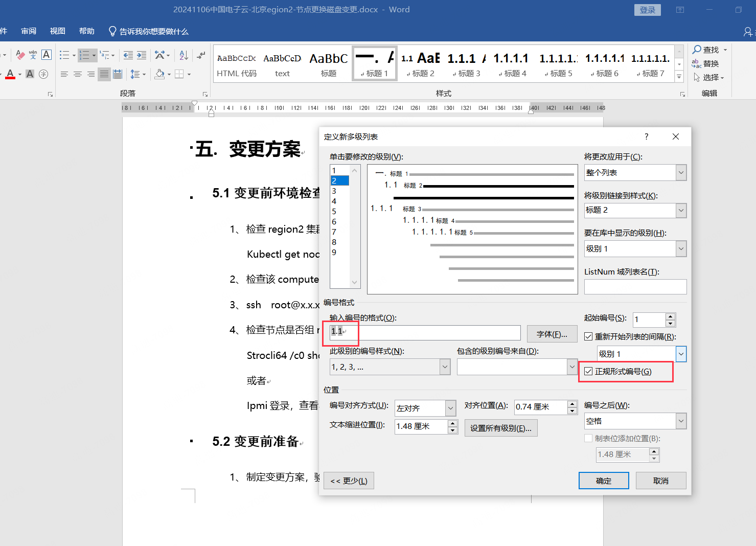Click the clear formatting eraser icon
The height and width of the screenshot is (546, 756).
(20, 55)
